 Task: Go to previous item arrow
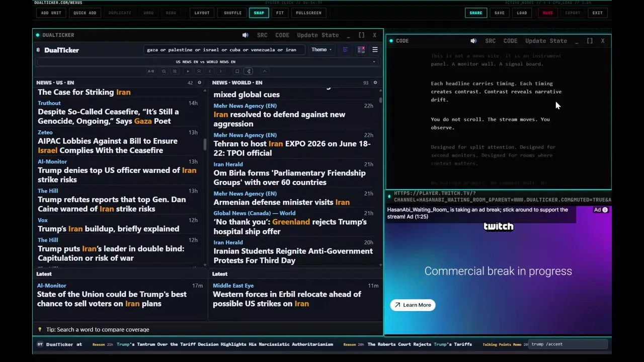[210, 71]
